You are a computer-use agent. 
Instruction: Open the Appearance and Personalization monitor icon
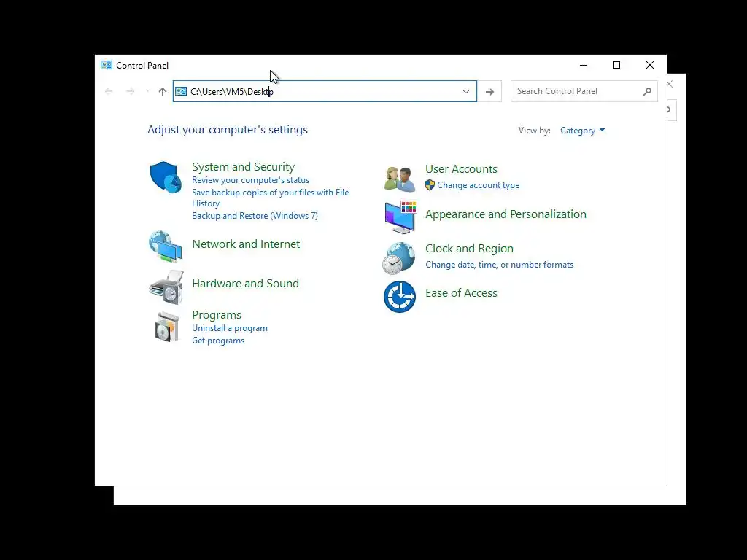pos(400,217)
